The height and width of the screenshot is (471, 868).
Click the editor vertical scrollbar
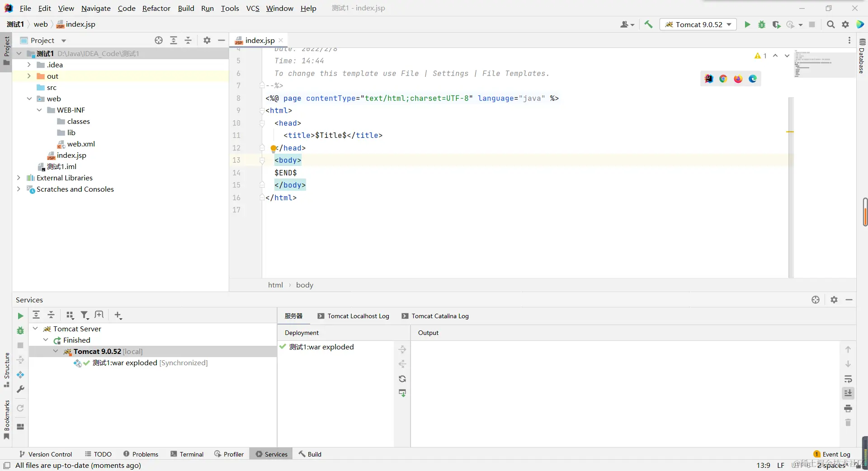click(x=791, y=187)
